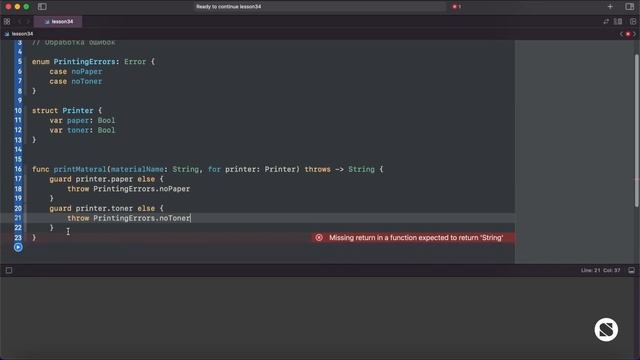Click the red issue indicator in the jump bar
The image size is (640, 360).
tap(628, 34)
